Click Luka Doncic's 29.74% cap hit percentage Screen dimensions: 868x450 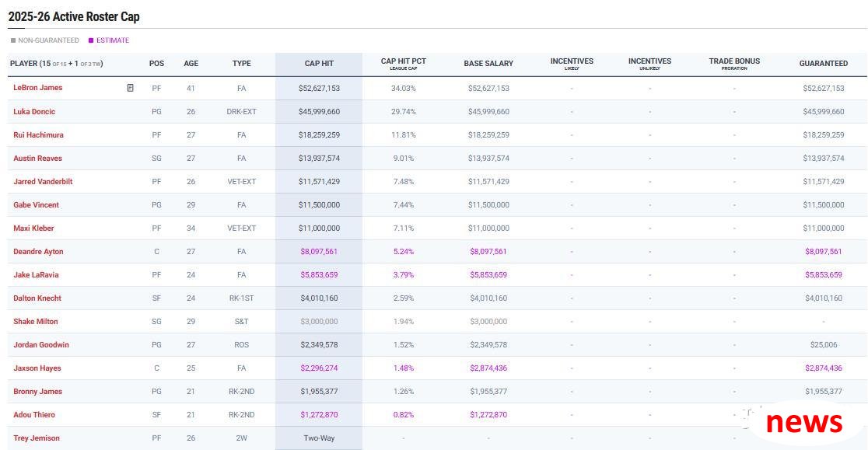pos(404,112)
